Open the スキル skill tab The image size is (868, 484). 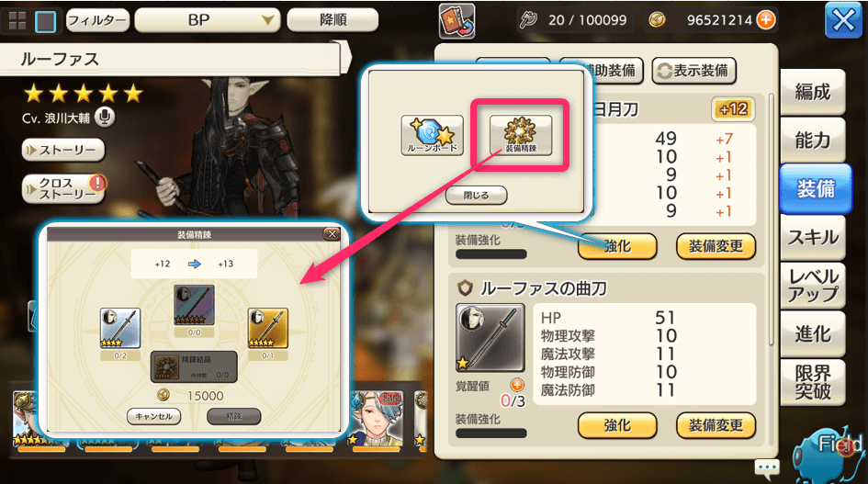(x=813, y=238)
